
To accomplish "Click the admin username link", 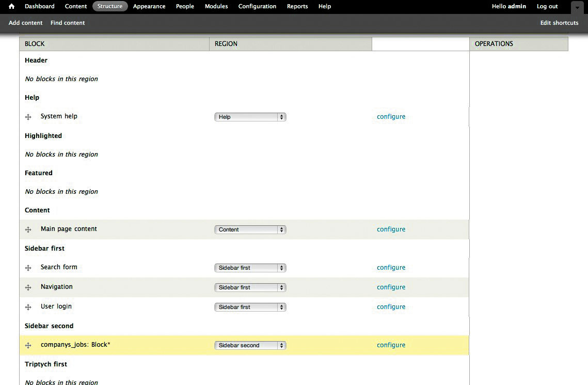I will pos(517,6).
